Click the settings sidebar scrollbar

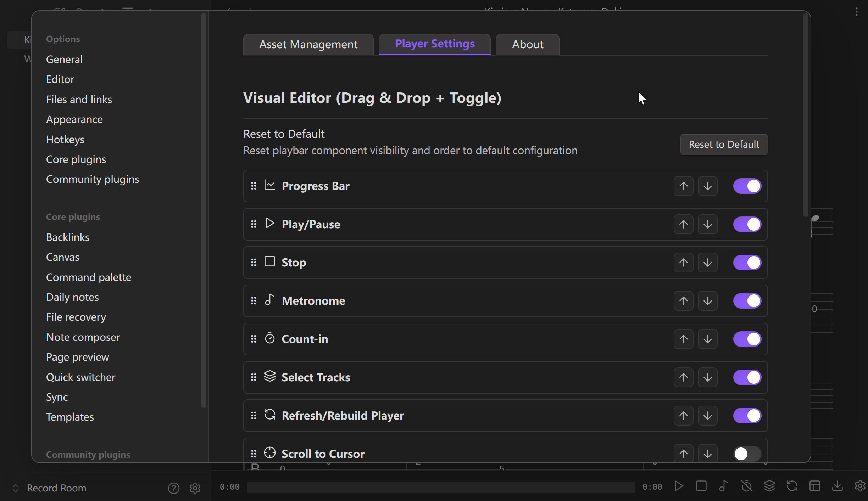point(204,210)
